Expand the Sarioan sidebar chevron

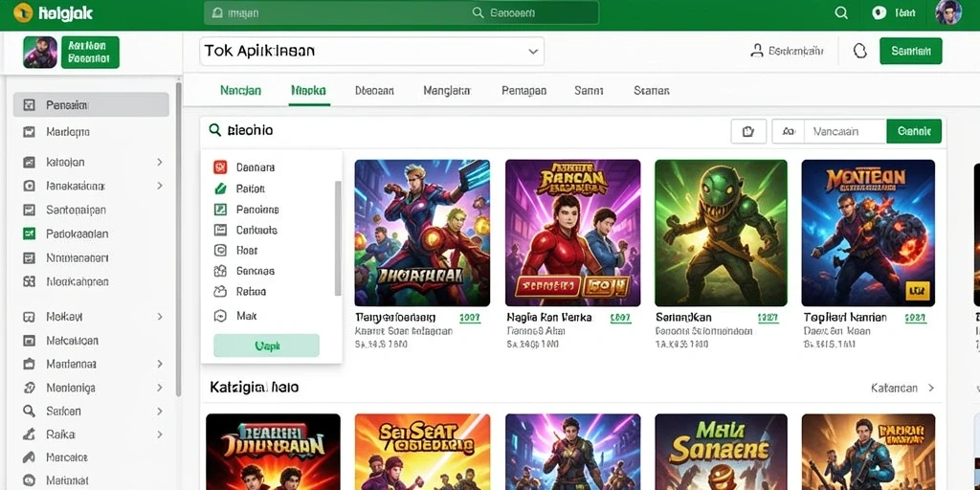[160, 412]
